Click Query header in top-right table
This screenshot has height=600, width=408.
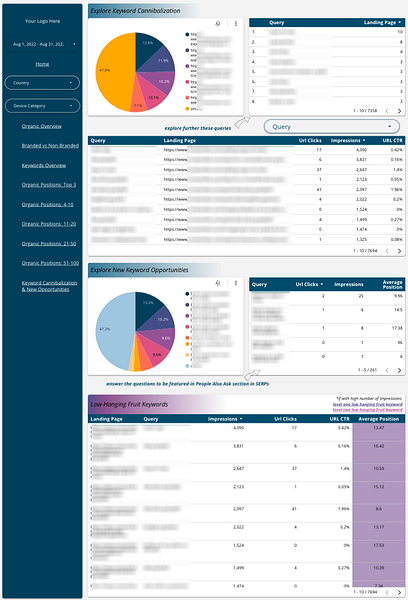[x=276, y=23]
